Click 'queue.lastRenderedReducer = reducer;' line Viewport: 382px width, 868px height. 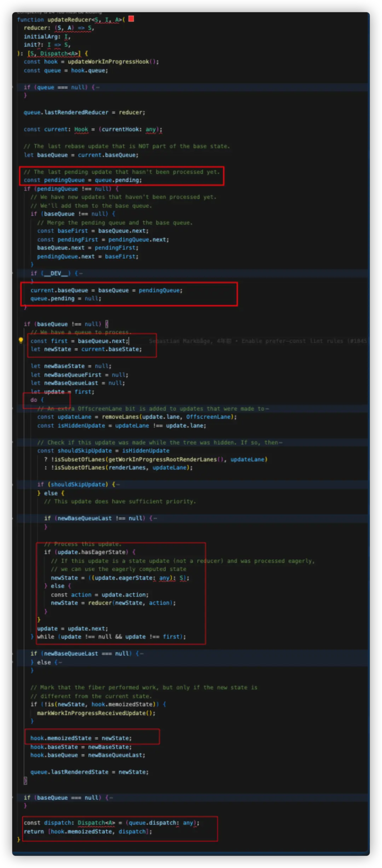tap(84, 112)
